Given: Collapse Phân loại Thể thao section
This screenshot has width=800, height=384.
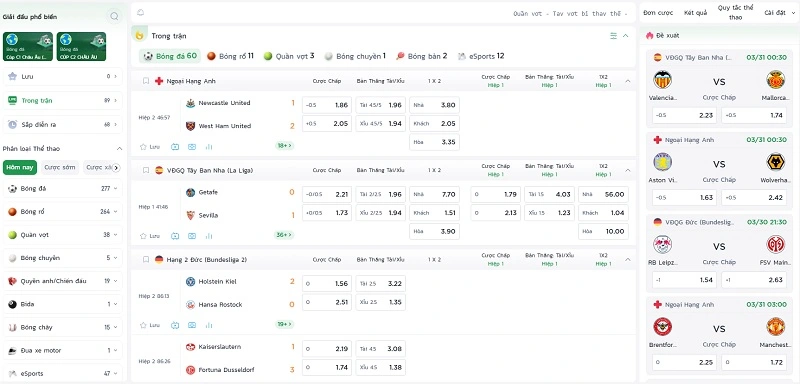Looking at the screenshot, I should pos(119,149).
